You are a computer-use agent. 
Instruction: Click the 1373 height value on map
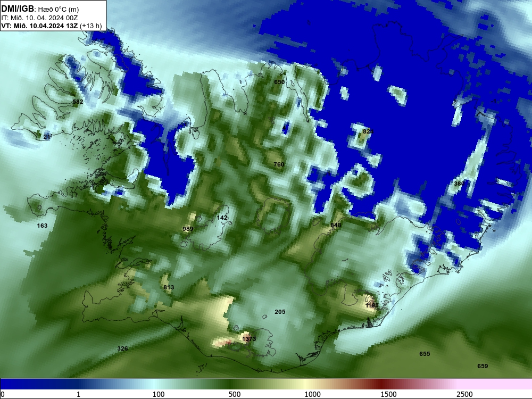(x=249, y=338)
